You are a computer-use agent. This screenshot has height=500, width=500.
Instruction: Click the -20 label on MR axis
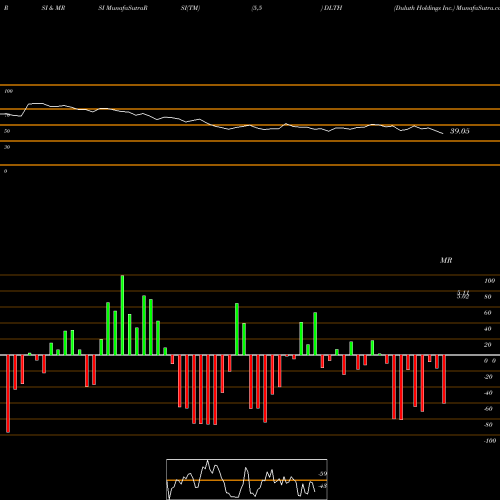488,377
